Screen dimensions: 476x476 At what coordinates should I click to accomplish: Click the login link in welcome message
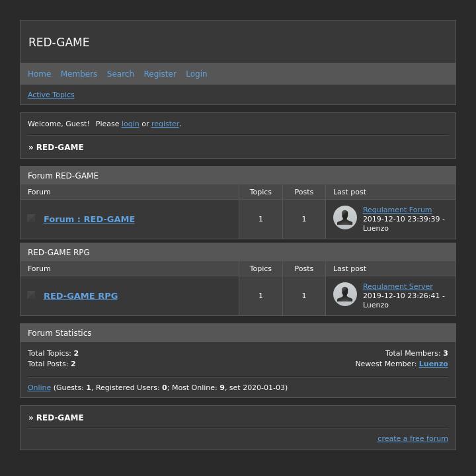pyautogui.click(x=130, y=124)
